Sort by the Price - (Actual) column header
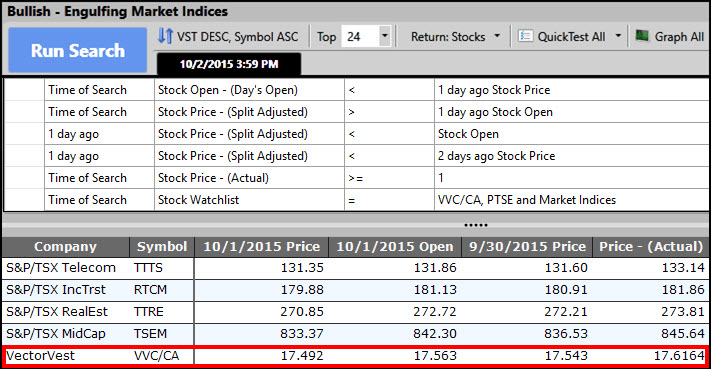The width and height of the screenshot is (711, 369). point(651,247)
